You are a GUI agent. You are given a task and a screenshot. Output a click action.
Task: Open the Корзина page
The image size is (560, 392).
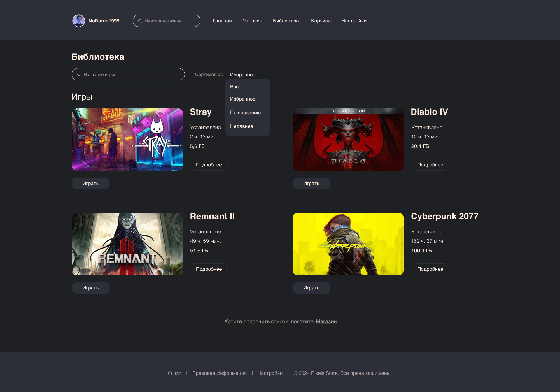click(x=321, y=21)
